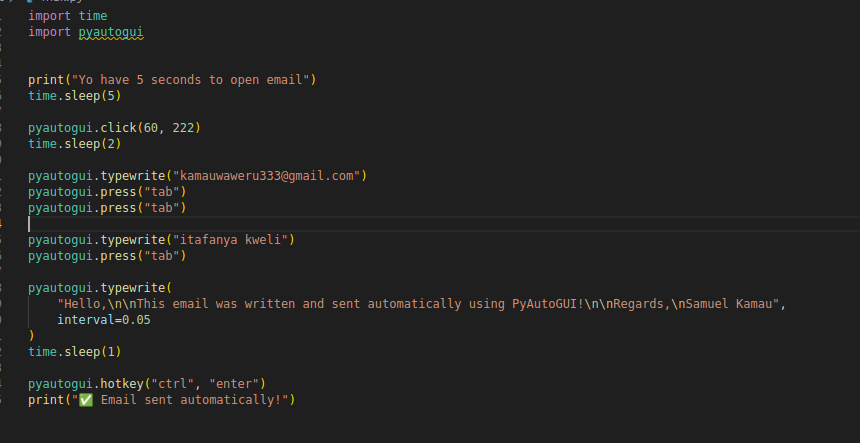Click 'Samuel Kamau' at the end of the message string
The width and height of the screenshot is (860, 443).
click(729, 304)
